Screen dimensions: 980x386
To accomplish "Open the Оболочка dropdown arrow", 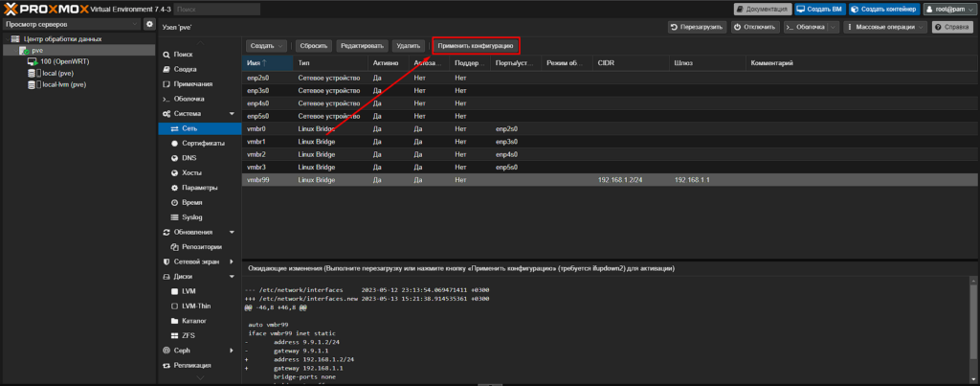I will pyautogui.click(x=834, y=27).
